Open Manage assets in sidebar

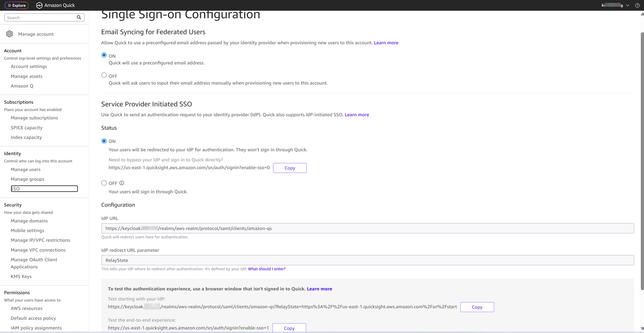coord(26,76)
